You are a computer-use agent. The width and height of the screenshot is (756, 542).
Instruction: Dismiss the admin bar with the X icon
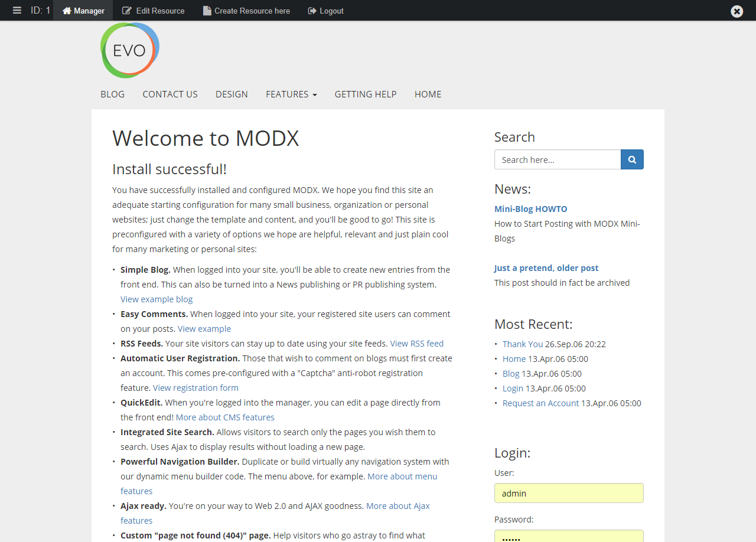coord(736,11)
